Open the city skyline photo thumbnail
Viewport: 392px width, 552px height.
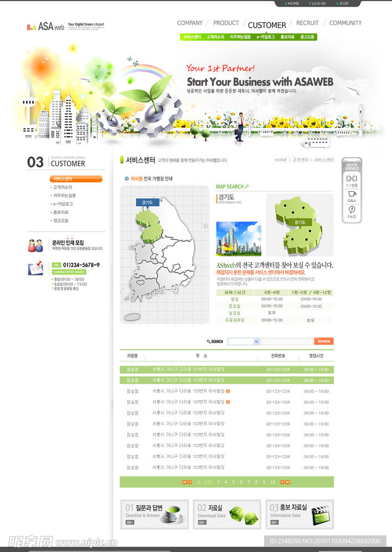239,239
